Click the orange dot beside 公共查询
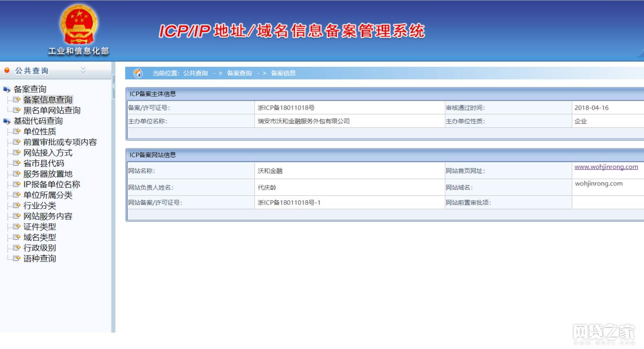 (7, 70)
